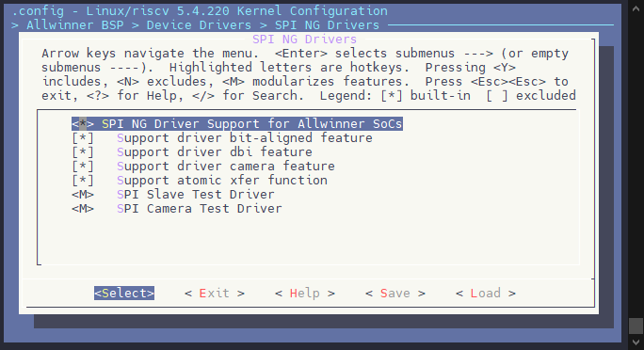The height and width of the screenshot is (350, 644).
Task: Click the scrollbar up arrow
Action: point(636,8)
